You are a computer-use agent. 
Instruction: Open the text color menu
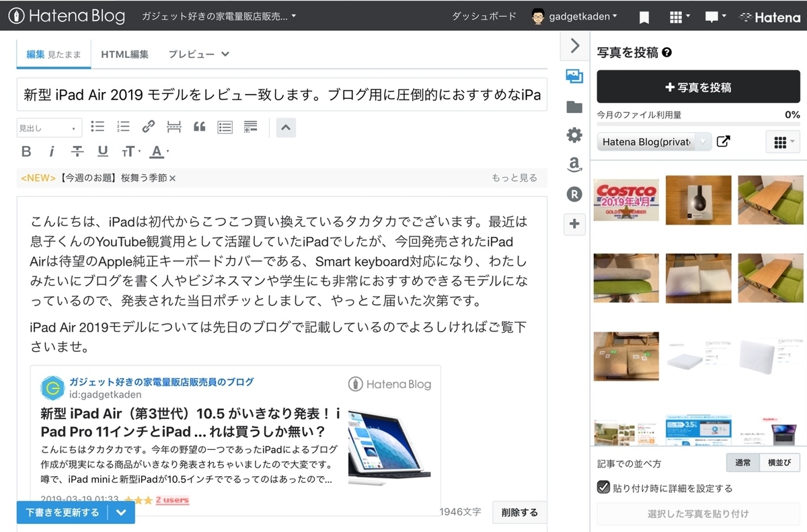coord(159,151)
